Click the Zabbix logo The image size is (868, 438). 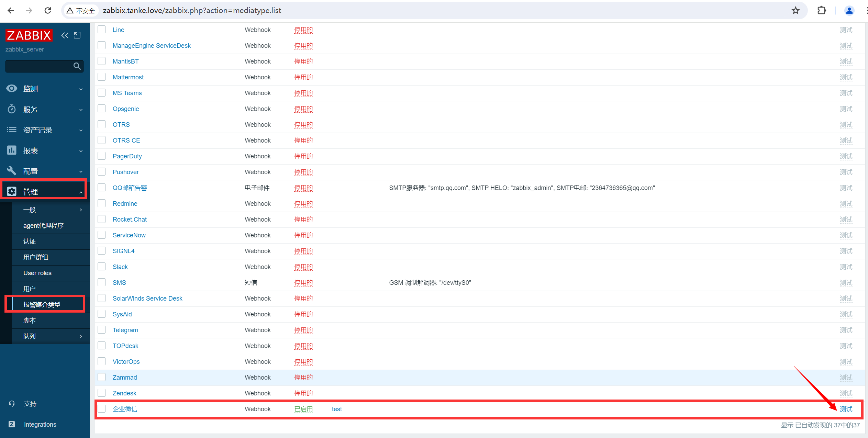point(29,35)
